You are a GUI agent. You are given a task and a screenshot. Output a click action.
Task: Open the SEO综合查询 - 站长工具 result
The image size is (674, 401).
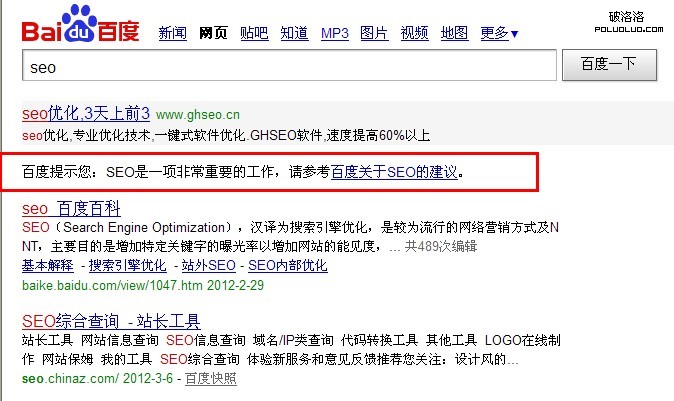[111, 321]
